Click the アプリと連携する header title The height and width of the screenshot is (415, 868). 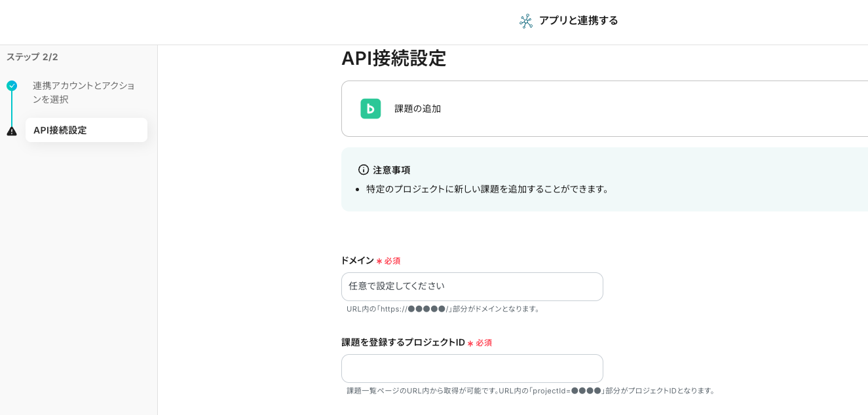point(578,20)
